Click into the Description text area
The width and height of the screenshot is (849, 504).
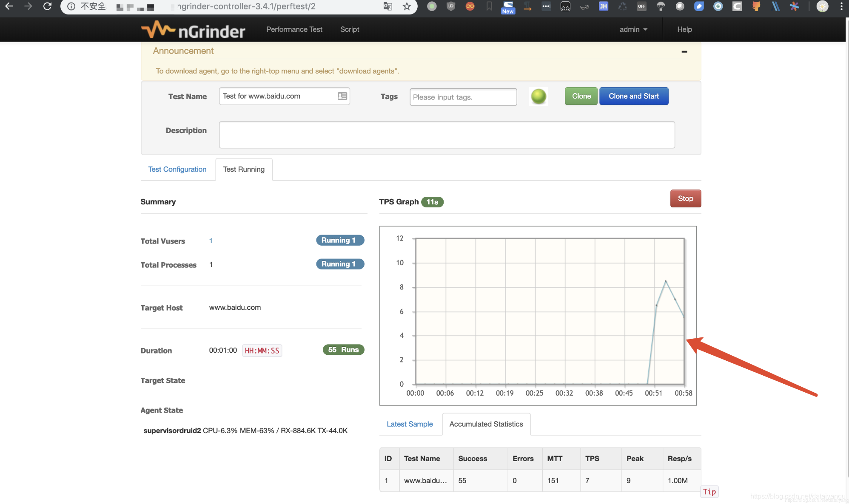point(447,135)
